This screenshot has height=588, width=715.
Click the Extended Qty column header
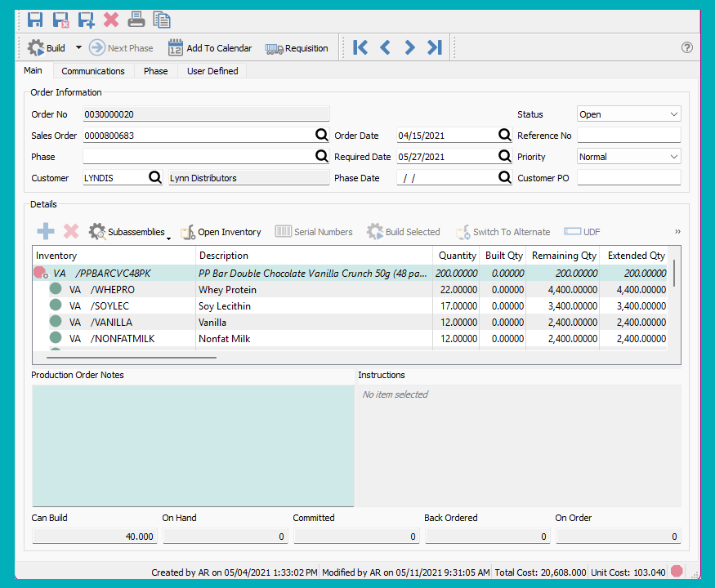tap(634, 256)
